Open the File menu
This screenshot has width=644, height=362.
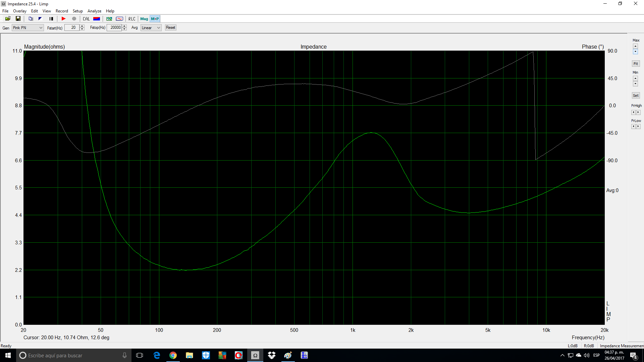point(5,11)
